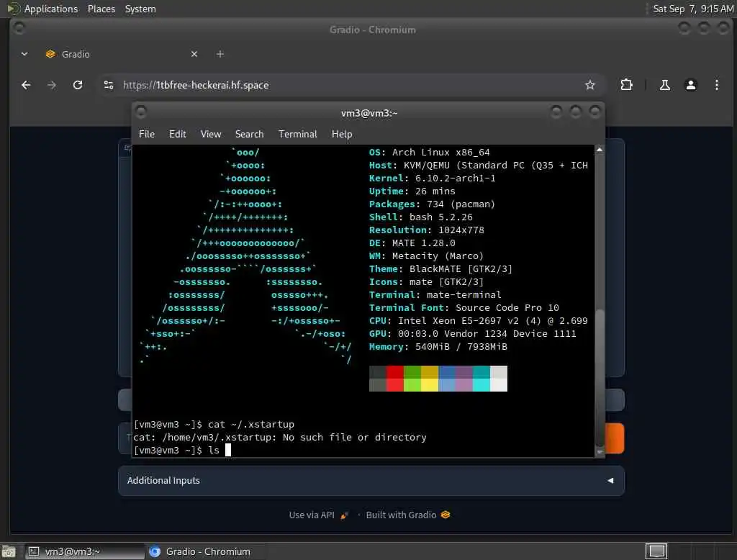The height and width of the screenshot is (560, 737).
Task: Click the 'OS: Arch Linux x86_64' line
Action: 429,153
